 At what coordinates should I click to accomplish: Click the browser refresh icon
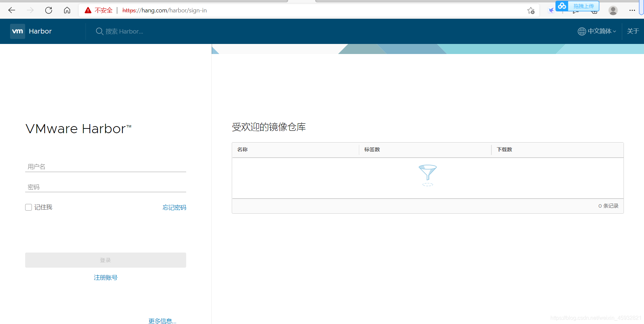pos(49,10)
